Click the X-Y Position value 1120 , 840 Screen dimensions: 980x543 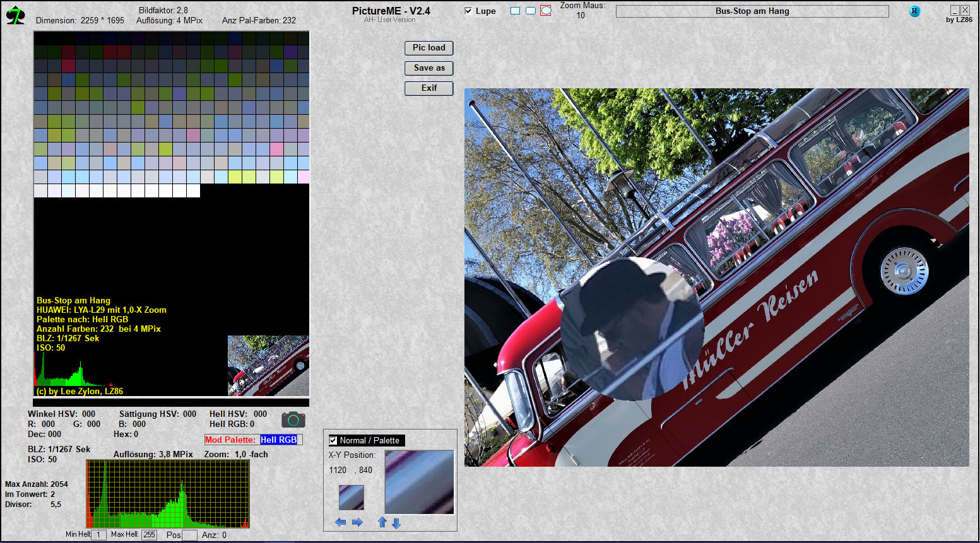(350, 470)
